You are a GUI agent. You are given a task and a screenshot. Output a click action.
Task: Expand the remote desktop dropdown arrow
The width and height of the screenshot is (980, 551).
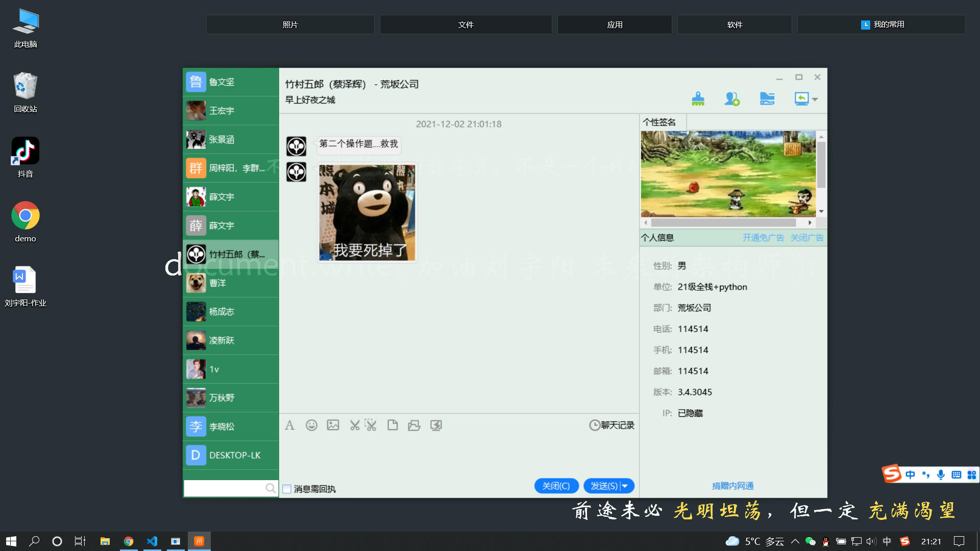tap(815, 99)
